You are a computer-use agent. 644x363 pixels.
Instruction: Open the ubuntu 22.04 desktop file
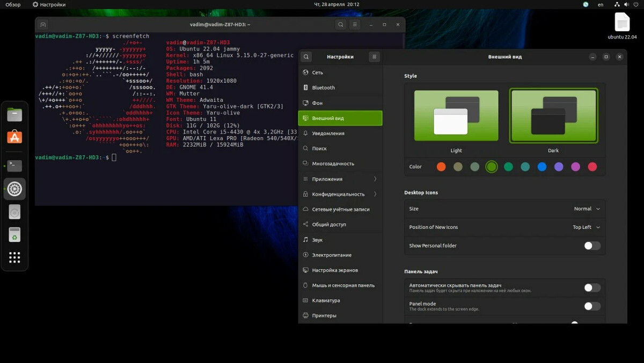pos(622,26)
